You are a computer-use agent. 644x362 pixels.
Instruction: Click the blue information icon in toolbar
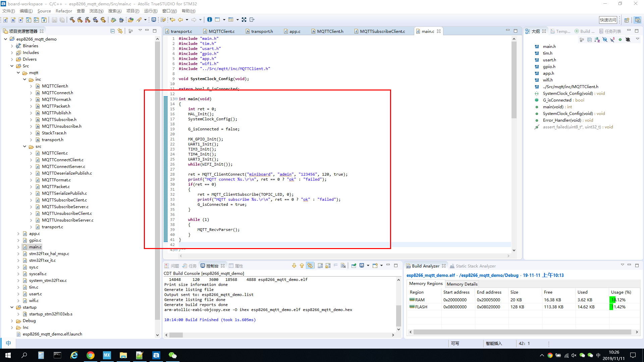pyautogui.click(x=209, y=20)
